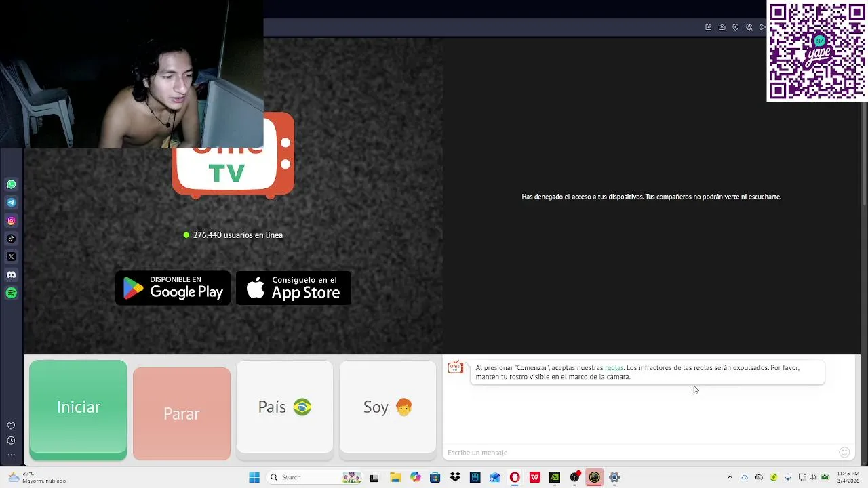The width and height of the screenshot is (868, 488).
Task: Click the OmeTV logo
Action: click(233, 156)
